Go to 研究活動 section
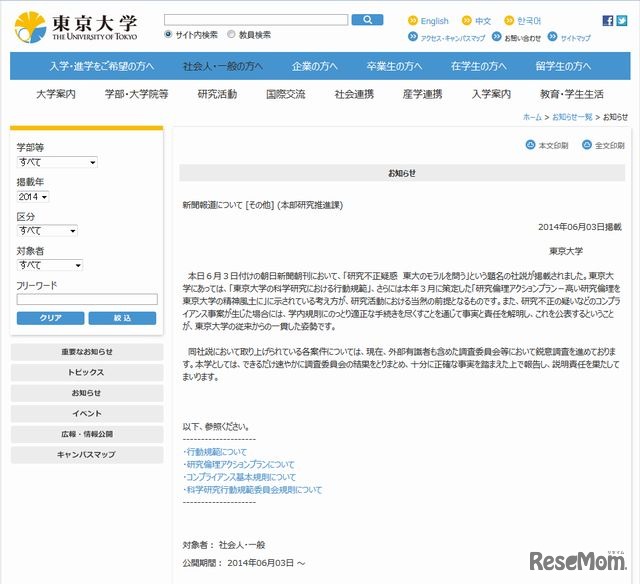 [217, 94]
